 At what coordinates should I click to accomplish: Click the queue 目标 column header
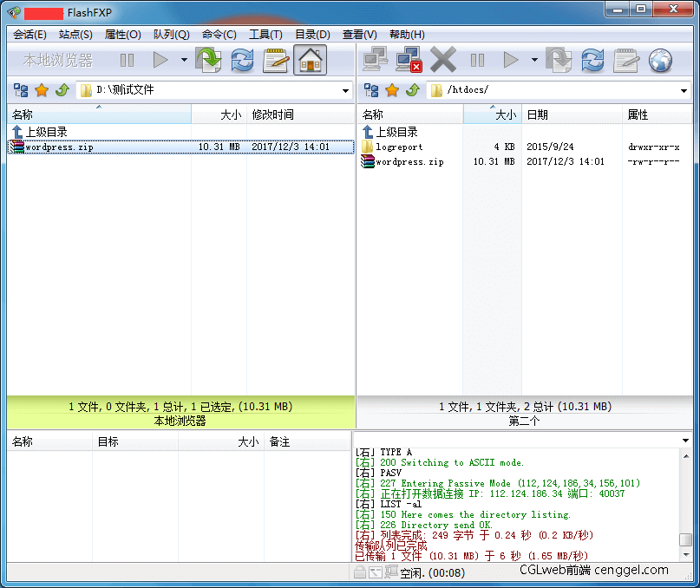(135, 441)
